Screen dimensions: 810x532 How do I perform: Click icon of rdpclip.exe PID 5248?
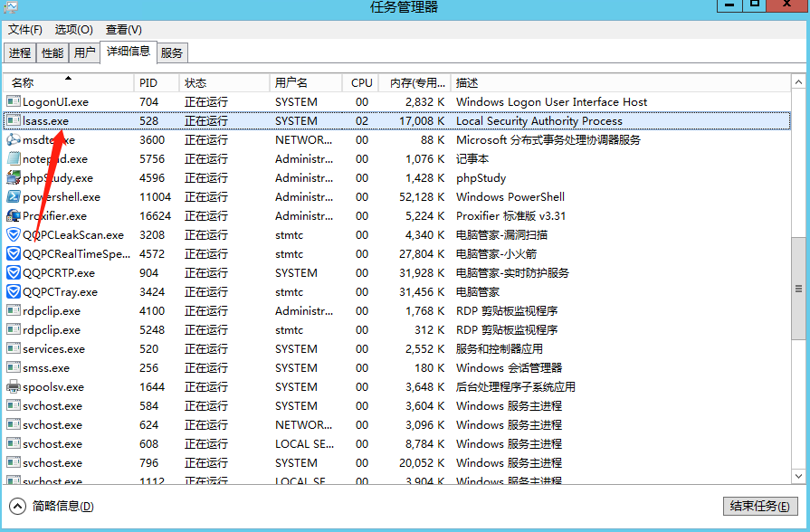(x=14, y=329)
